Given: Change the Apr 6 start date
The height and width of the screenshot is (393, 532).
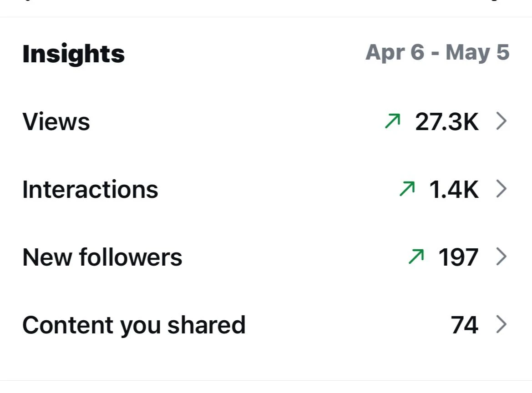Looking at the screenshot, I should coord(395,53).
